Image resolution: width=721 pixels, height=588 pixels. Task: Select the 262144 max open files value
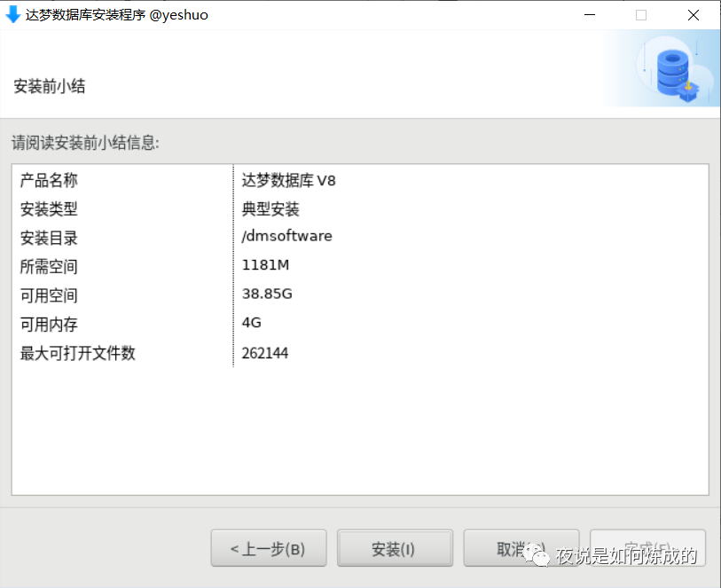point(265,353)
